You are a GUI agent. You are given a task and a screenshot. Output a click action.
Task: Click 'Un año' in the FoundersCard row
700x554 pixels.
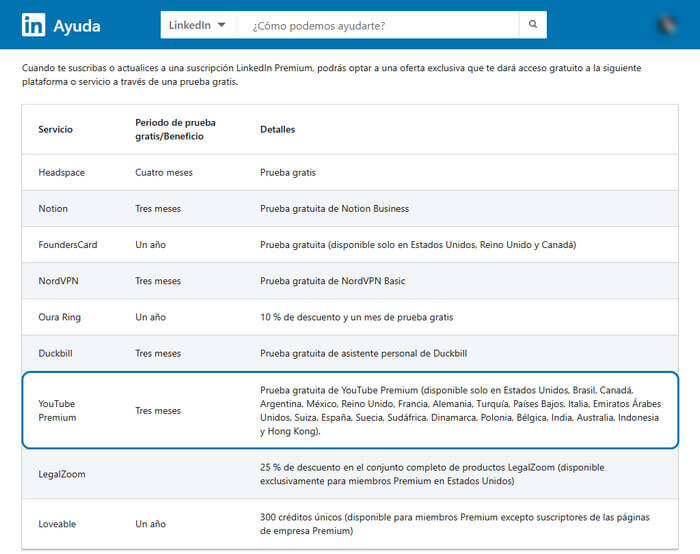point(150,245)
